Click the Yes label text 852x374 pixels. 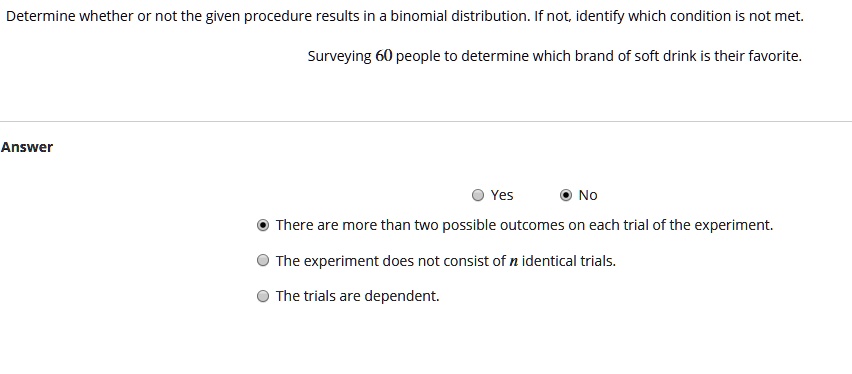coord(502,195)
